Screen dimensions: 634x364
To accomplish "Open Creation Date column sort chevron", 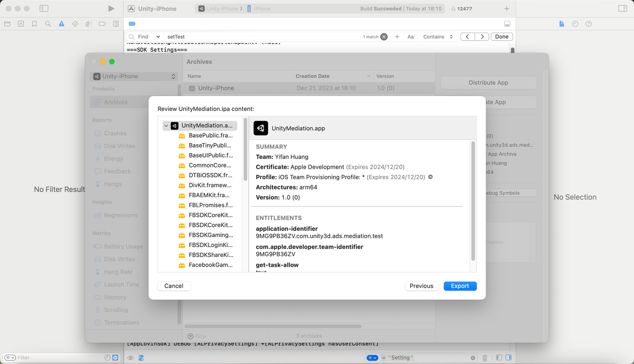I will (x=369, y=76).
